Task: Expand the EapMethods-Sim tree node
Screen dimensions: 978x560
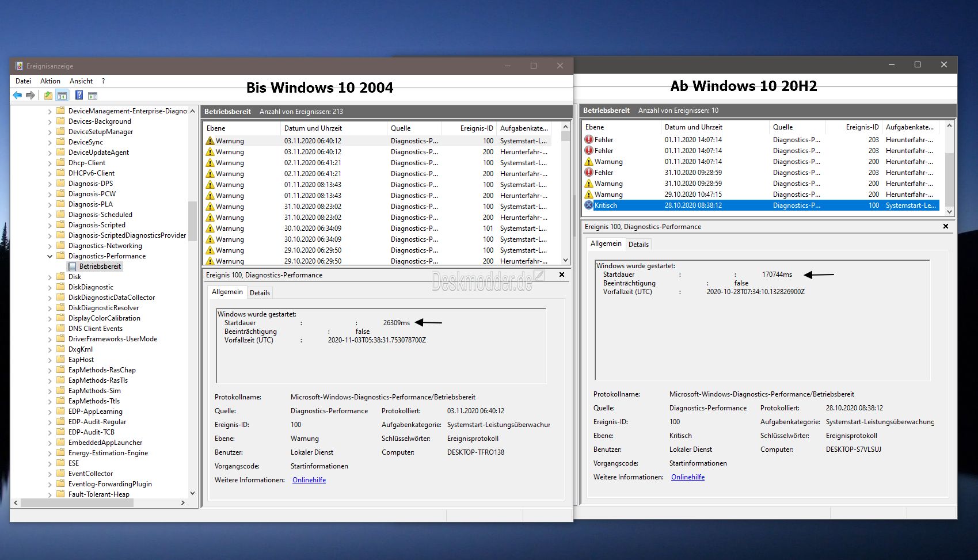Action: [x=50, y=391]
